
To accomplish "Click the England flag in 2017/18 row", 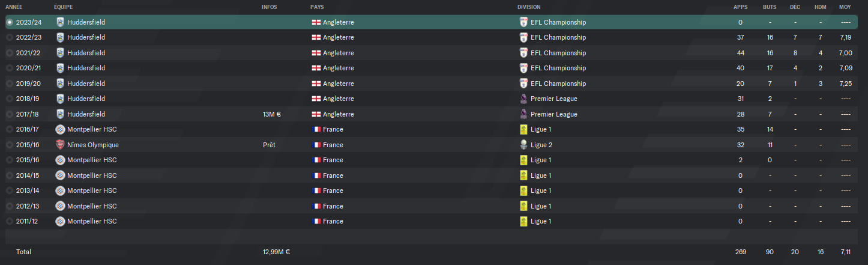I will click(x=316, y=114).
